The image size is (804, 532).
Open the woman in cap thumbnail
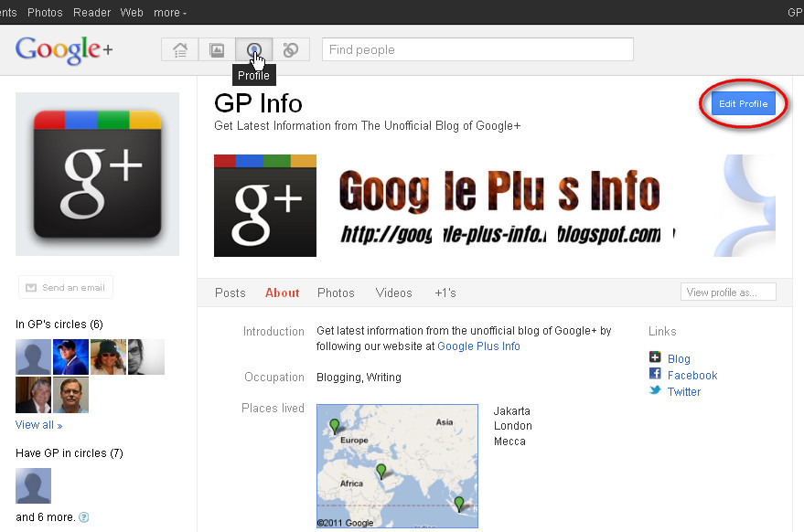coord(108,356)
